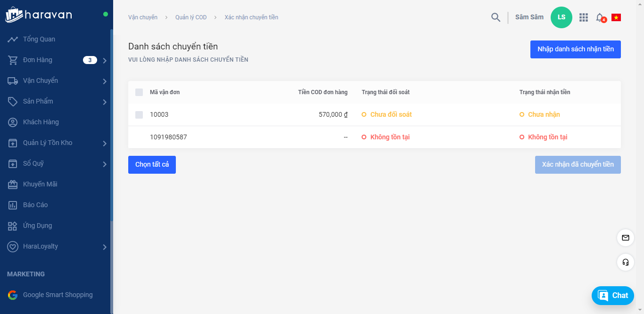Click the LS user avatar
Screen dimensions: 644x314
pos(561,17)
